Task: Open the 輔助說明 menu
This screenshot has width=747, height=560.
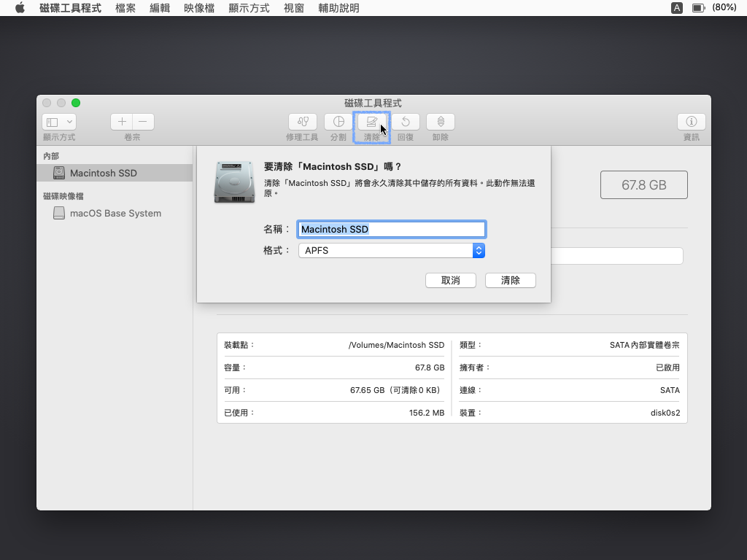Action: [x=338, y=8]
